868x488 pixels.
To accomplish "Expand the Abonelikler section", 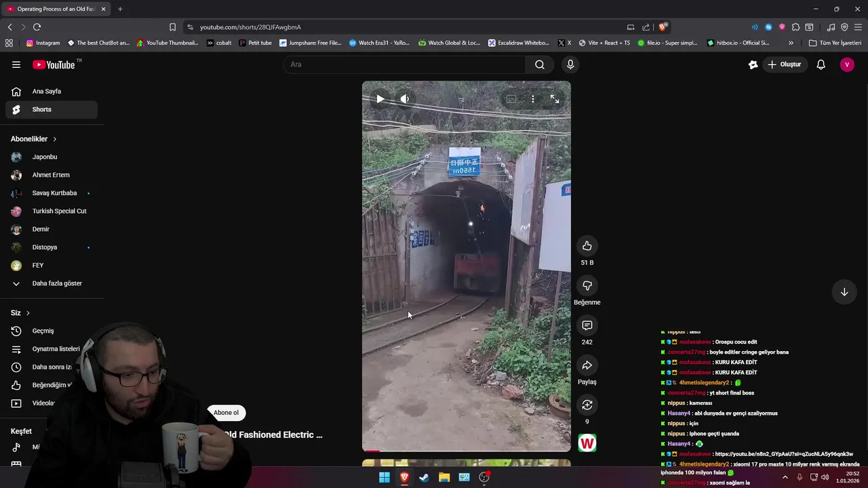I will [34, 139].
